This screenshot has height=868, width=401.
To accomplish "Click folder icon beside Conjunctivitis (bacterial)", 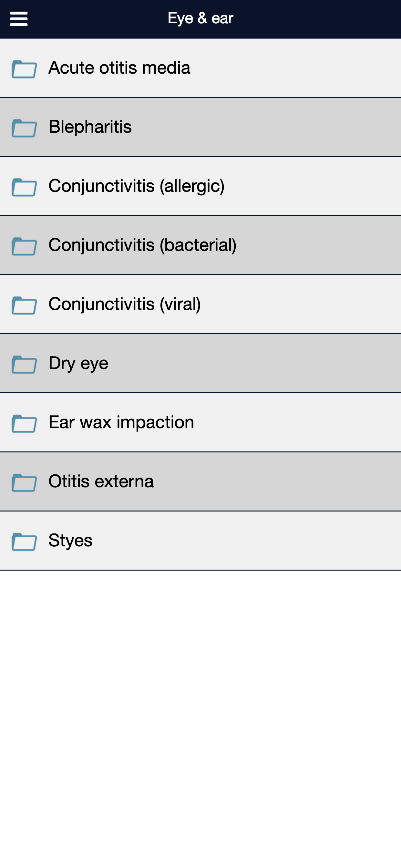I will coord(24,246).
